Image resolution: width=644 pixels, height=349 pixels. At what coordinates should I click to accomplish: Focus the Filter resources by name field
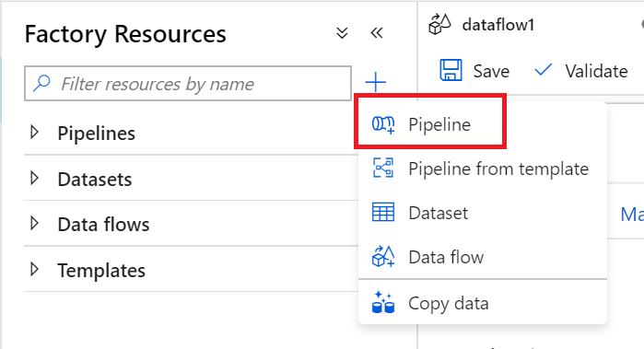pyautogui.click(x=188, y=84)
